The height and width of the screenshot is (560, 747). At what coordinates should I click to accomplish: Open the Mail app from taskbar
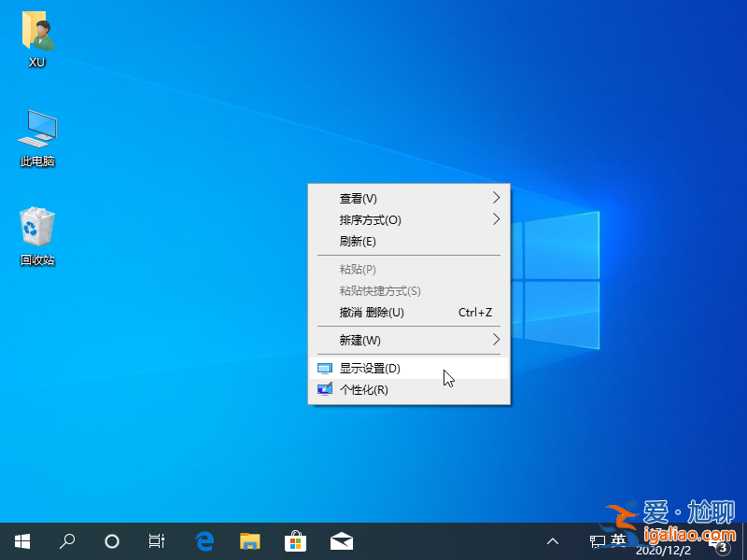point(341,540)
